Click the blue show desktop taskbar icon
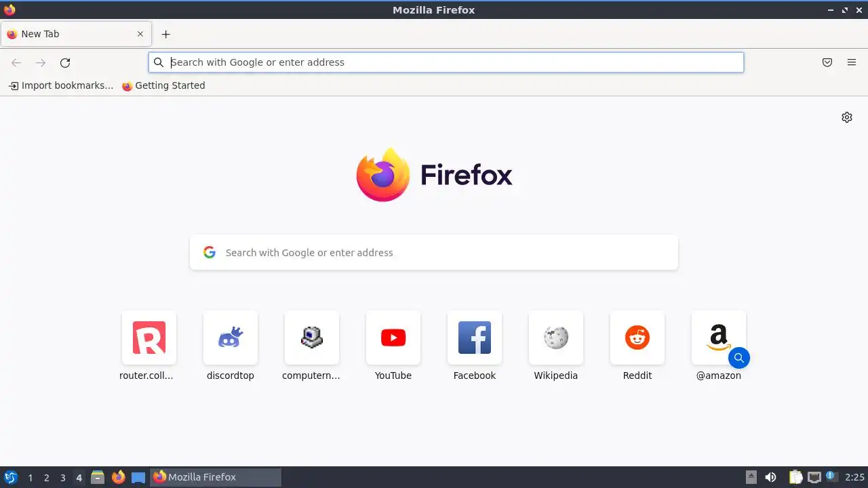This screenshot has height=488, width=868. pos(138,477)
